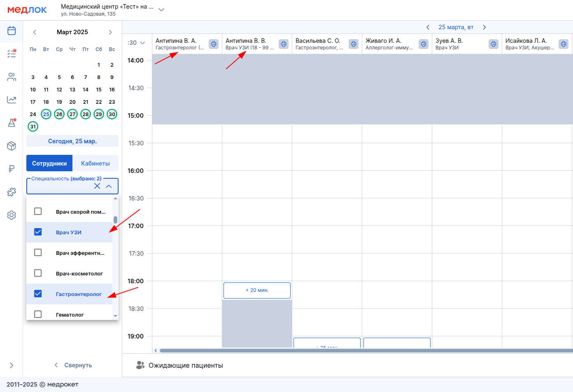573x392 pixels.
Task: Click the Сегодня, 25 мар. button
Action: coord(72,141)
